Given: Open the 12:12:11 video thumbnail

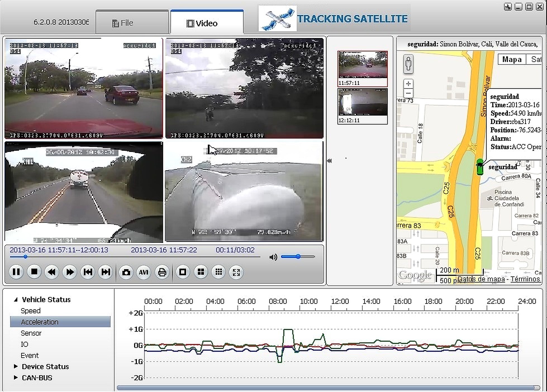Looking at the screenshot, I should point(363,106).
